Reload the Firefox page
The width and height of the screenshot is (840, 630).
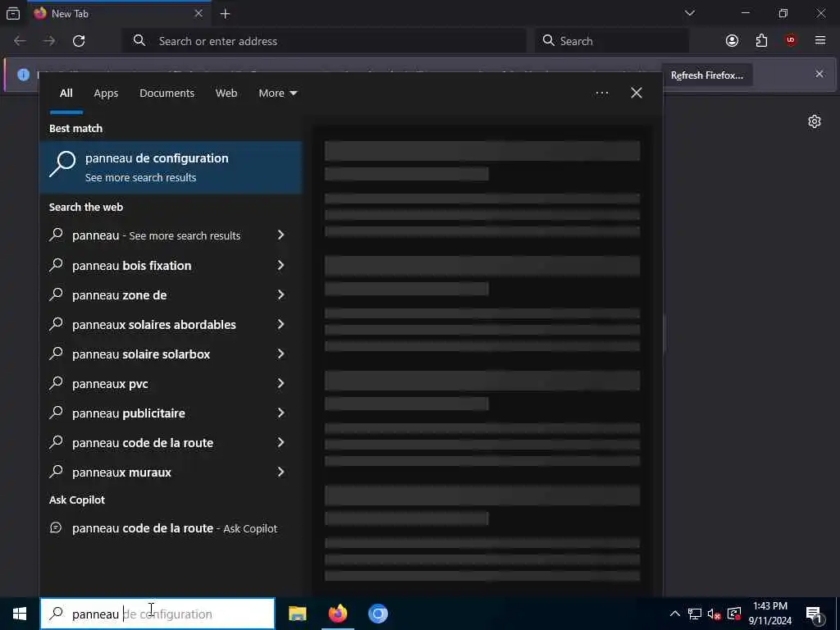coord(79,41)
